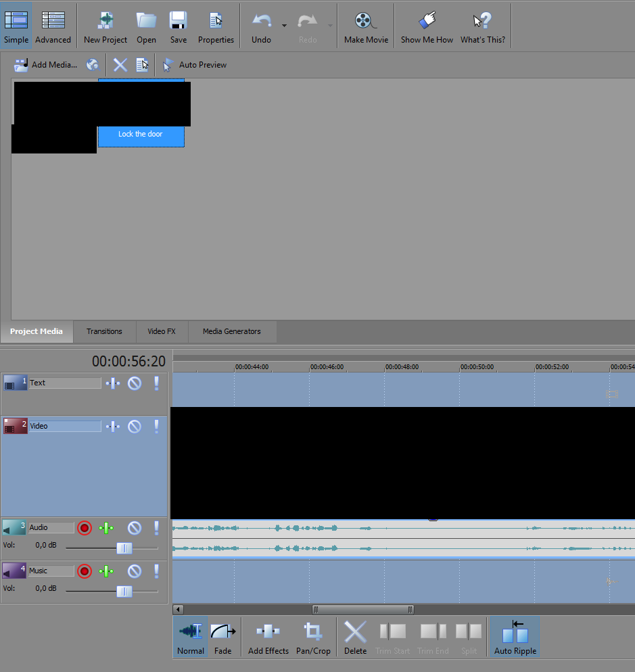Open the Show Me How tutorials
This screenshot has height=672, width=635.
click(x=427, y=26)
